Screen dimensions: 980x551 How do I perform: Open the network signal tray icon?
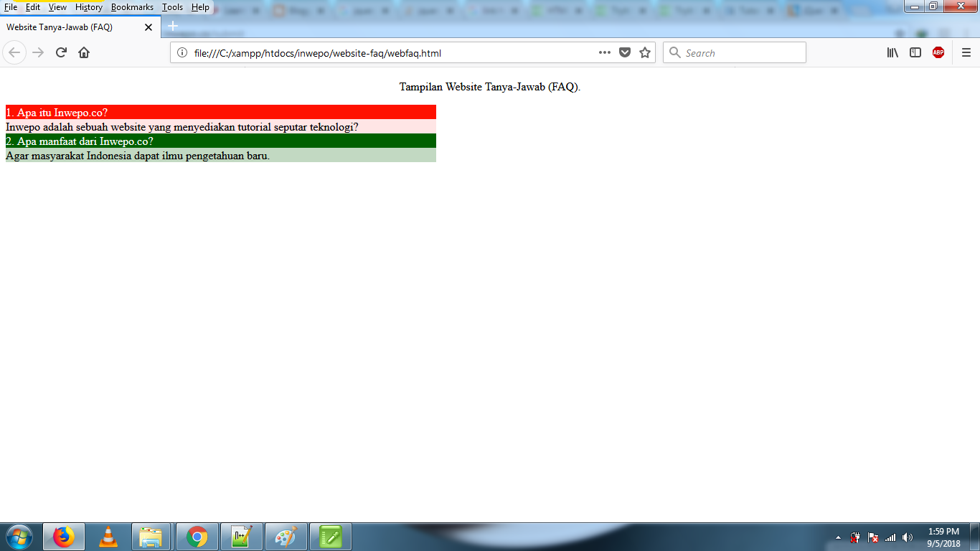coord(890,537)
